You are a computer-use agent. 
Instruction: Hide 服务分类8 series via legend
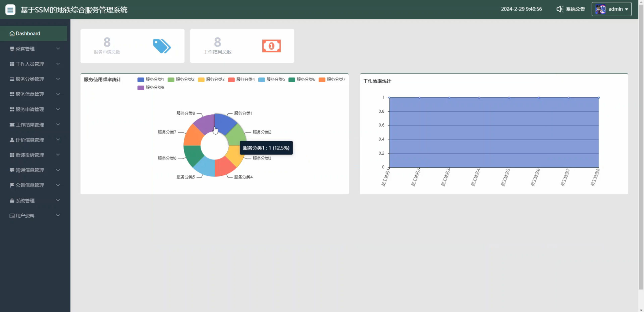click(151, 88)
